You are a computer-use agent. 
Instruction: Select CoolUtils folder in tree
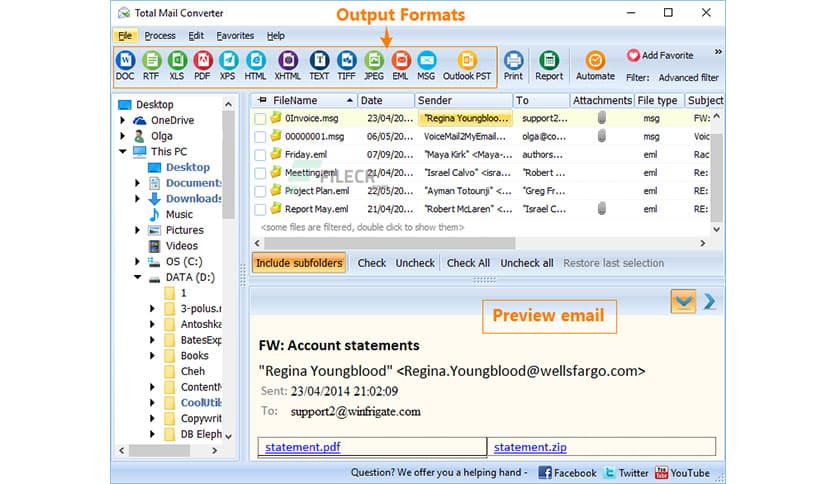click(201, 403)
